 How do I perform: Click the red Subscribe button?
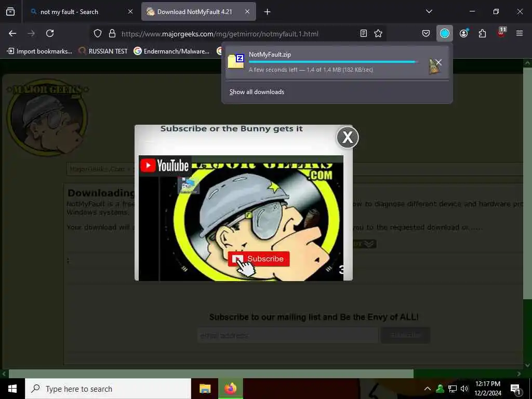pyautogui.click(x=259, y=259)
